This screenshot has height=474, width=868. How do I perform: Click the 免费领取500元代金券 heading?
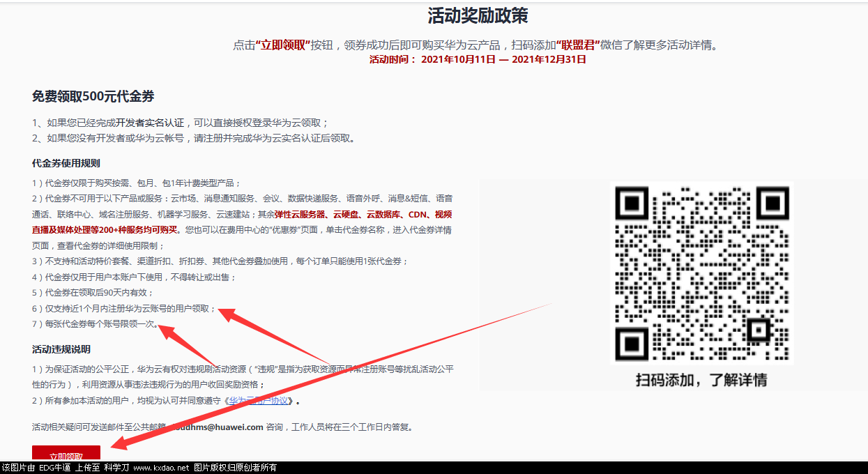93,96
